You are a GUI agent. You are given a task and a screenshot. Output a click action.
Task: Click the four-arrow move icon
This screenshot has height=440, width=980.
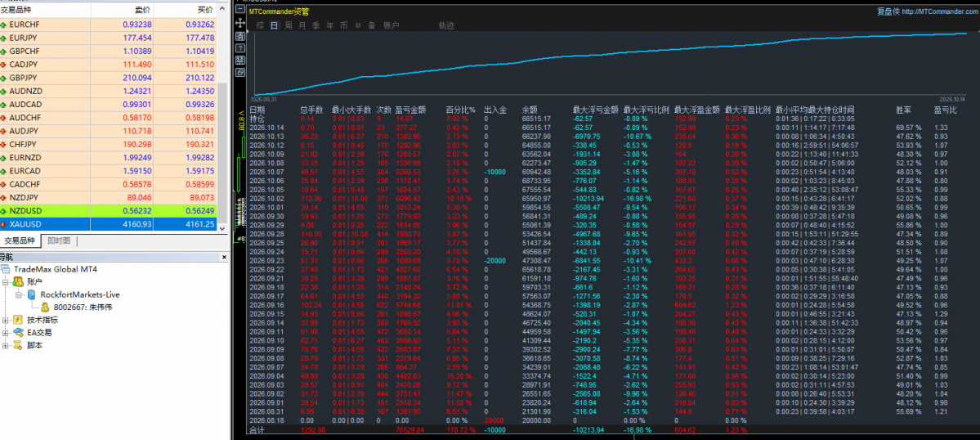point(239,23)
